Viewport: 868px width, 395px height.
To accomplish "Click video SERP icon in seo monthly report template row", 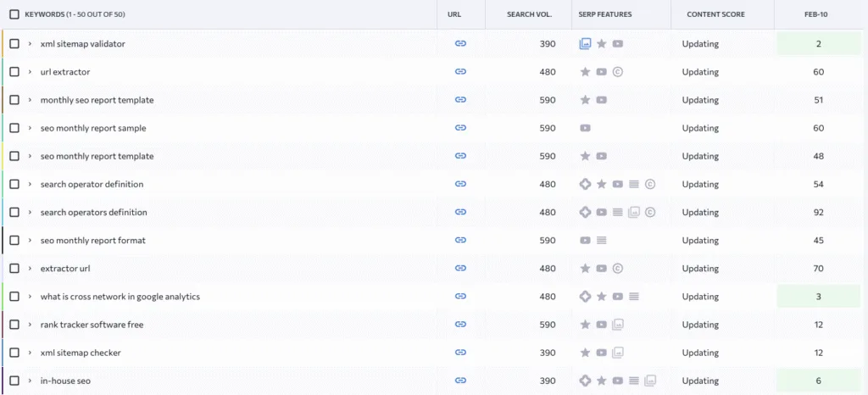I will pyautogui.click(x=602, y=156).
